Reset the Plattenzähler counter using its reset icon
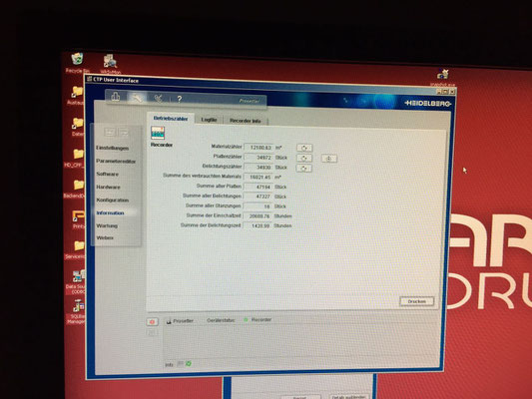 (304, 158)
